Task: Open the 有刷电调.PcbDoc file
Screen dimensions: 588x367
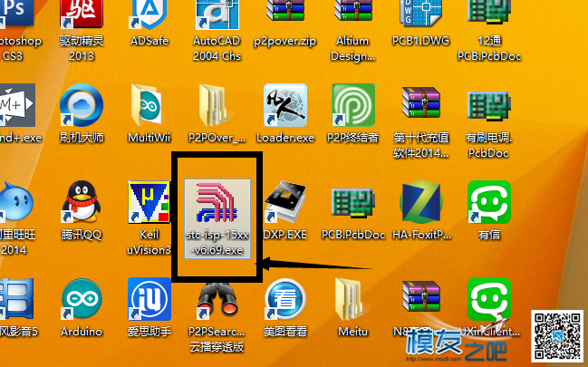Action: tap(489, 106)
